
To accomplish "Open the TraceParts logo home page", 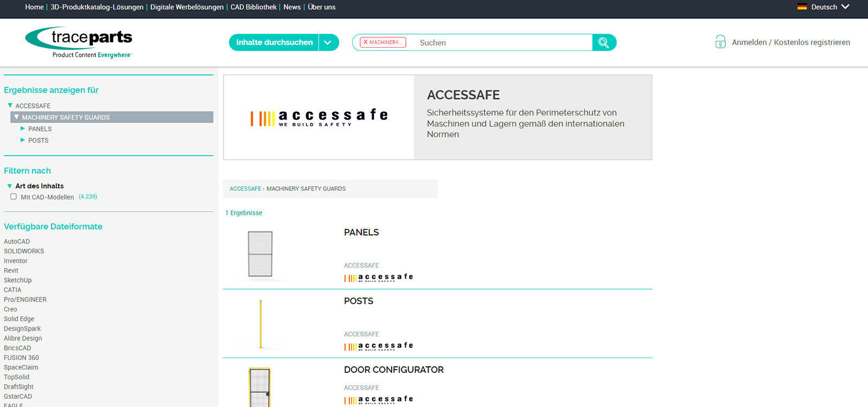I will click(79, 42).
